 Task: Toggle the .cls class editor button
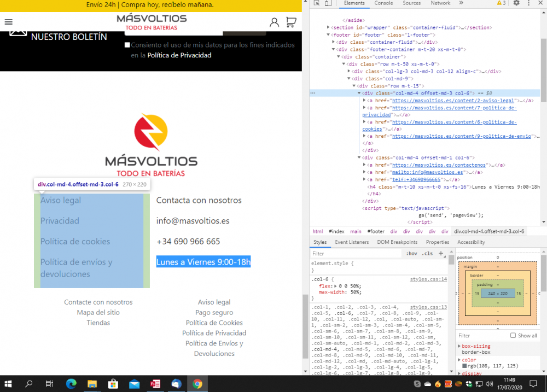(428, 254)
